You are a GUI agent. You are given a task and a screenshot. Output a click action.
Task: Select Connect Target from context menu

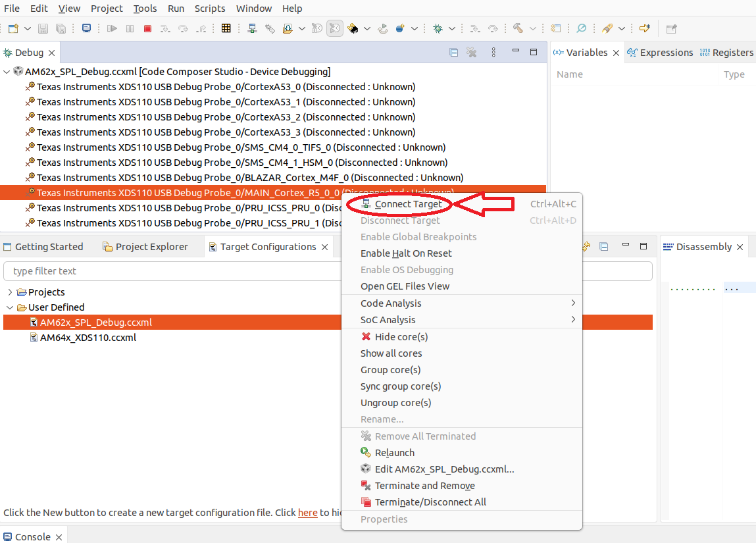[x=408, y=204]
